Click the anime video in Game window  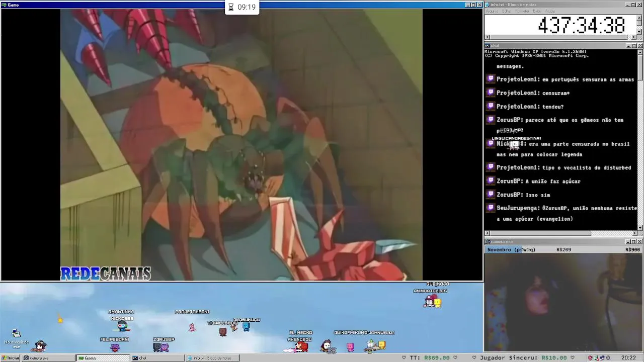pos(242,145)
